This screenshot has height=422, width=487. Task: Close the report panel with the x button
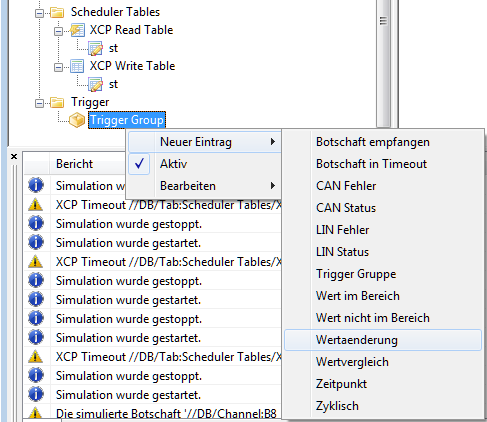click(14, 156)
